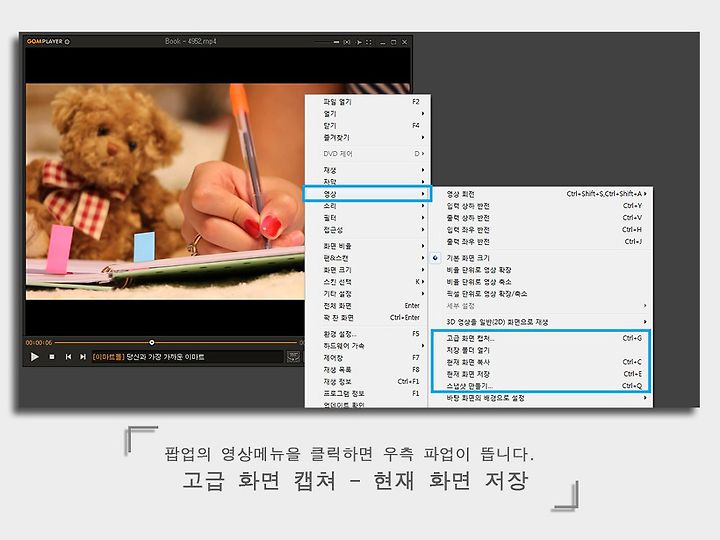Screen dimensions: 720x540
Task: Expand the 필터 submenu
Action: [367, 218]
